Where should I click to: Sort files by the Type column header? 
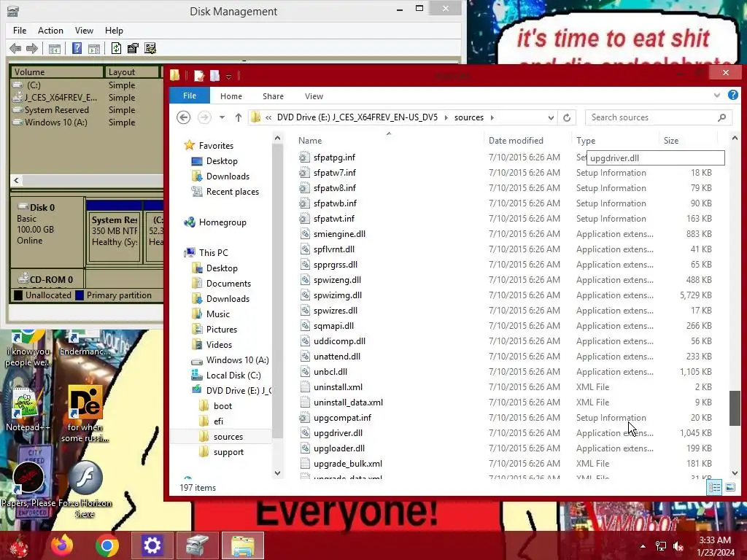tap(586, 141)
